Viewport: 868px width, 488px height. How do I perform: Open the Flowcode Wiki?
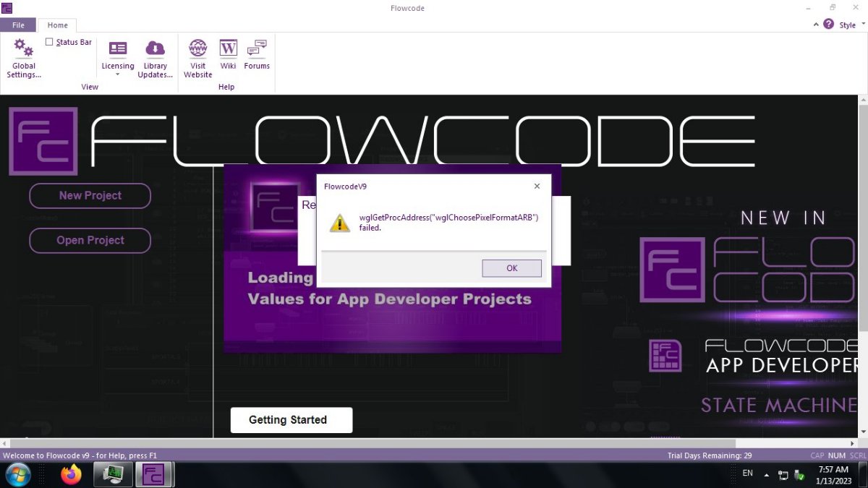[x=228, y=54]
